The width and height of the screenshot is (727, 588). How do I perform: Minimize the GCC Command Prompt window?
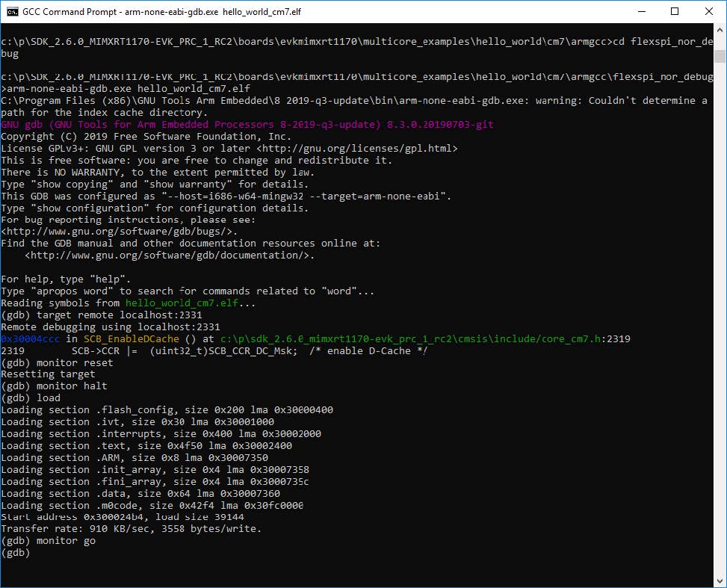point(640,11)
